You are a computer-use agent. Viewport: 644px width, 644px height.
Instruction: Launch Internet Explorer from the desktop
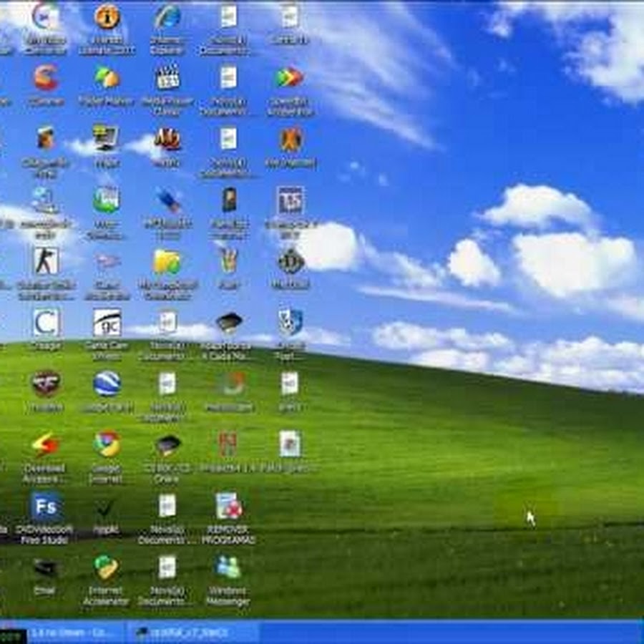(x=167, y=16)
